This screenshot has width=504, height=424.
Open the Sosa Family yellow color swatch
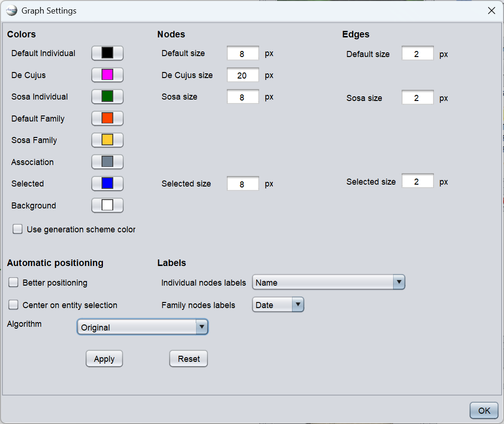pos(107,140)
